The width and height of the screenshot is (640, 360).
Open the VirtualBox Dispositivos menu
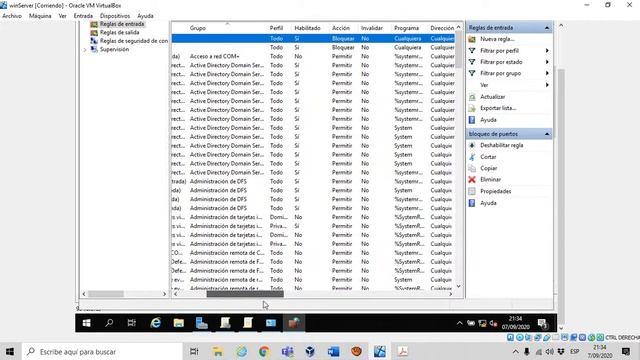click(x=115, y=16)
